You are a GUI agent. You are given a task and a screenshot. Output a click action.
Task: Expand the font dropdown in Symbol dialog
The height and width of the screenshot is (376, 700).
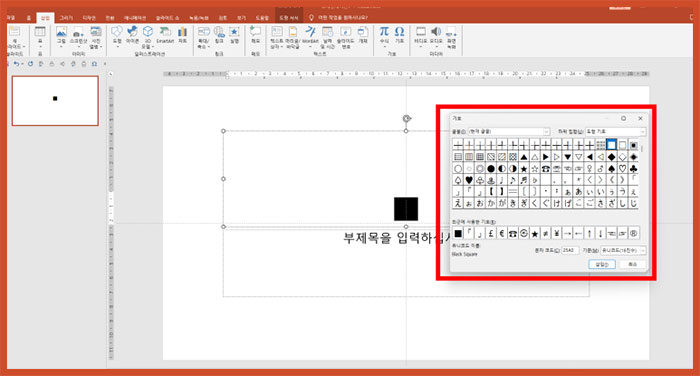[546, 132]
